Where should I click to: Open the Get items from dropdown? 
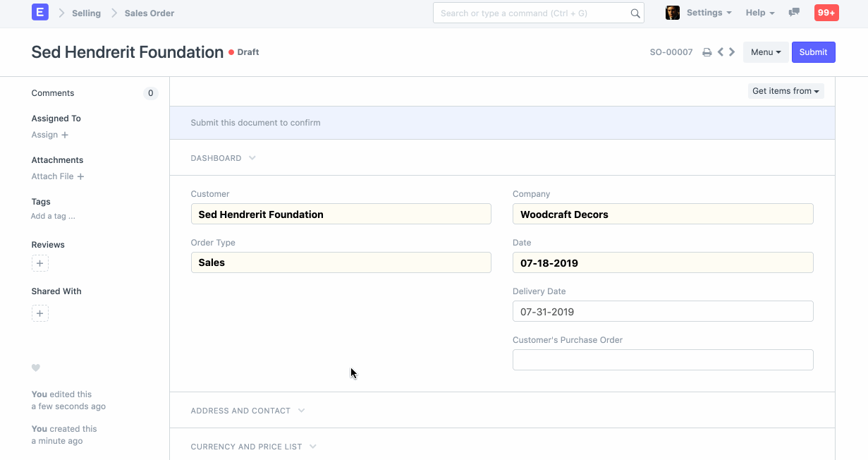(786, 91)
